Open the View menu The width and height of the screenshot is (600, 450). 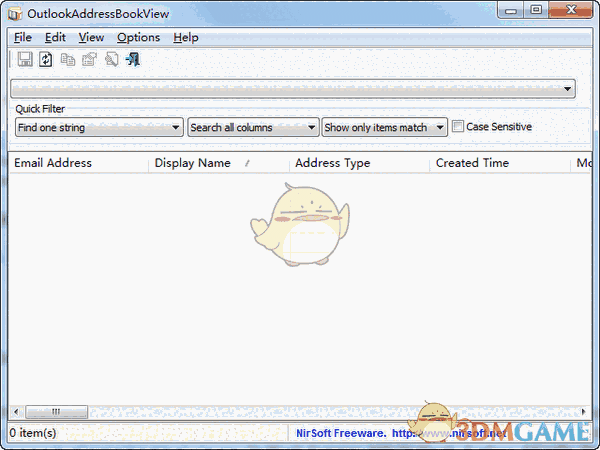(91, 38)
